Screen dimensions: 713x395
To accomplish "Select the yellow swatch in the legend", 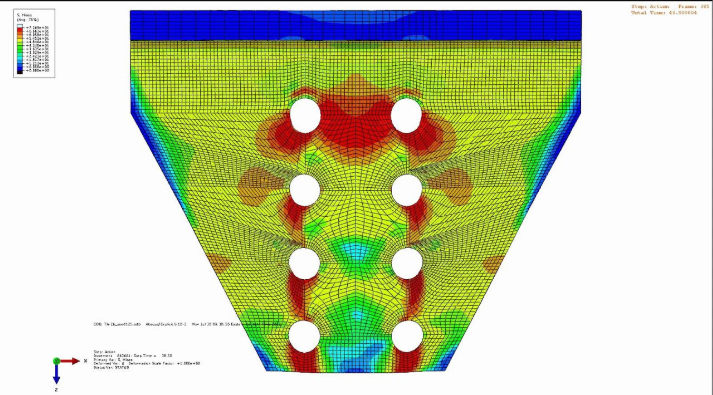I will coord(20,40).
